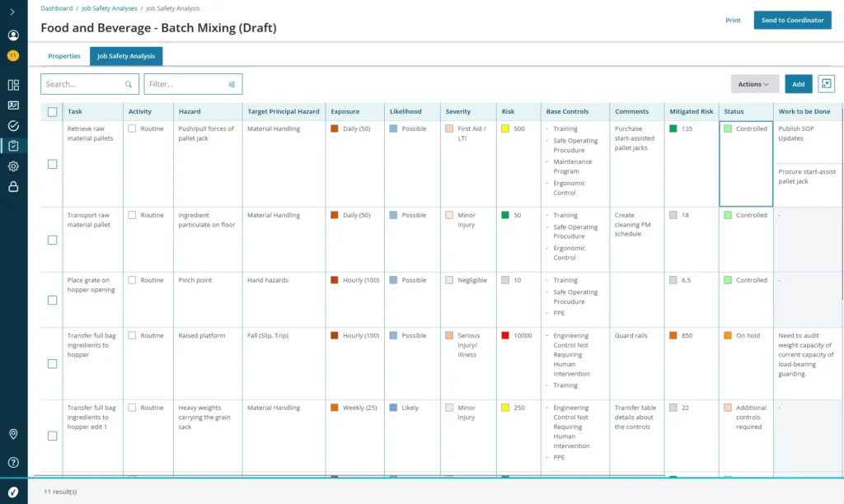This screenshot has height=504, width=844.
Task: Open the dashboard layout icon in sidebar
Action: (x=13, y=85)
